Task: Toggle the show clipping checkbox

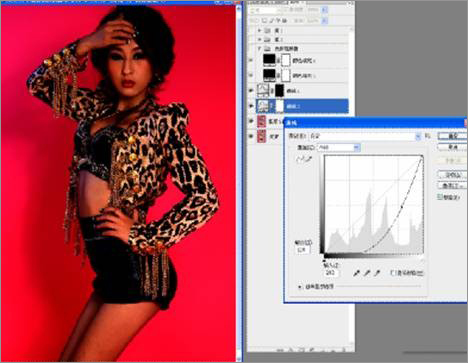Action: (393, 273)
